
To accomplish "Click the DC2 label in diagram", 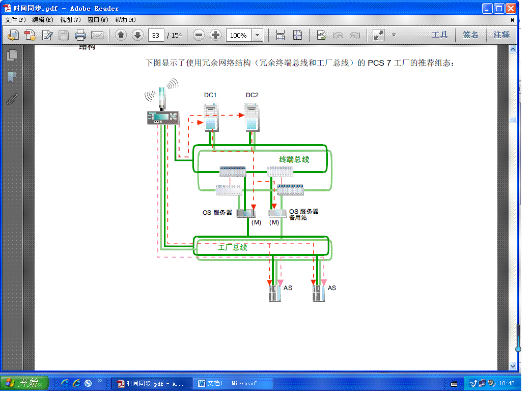I will pos(252,95).
